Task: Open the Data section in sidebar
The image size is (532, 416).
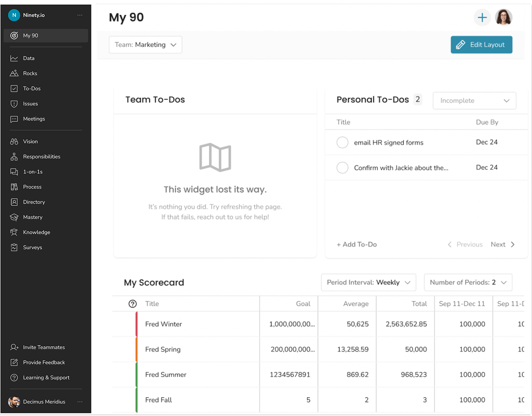Action: (x=28, y=58)
